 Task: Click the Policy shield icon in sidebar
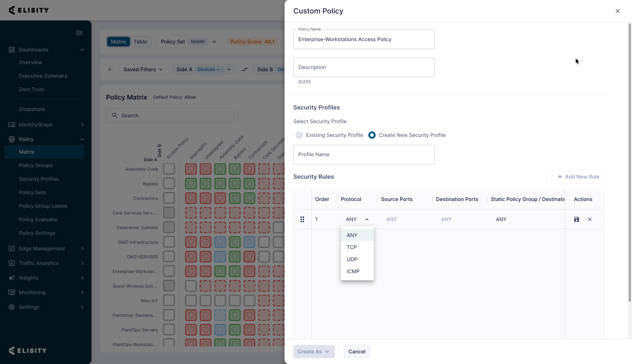[x=12, y=139]
